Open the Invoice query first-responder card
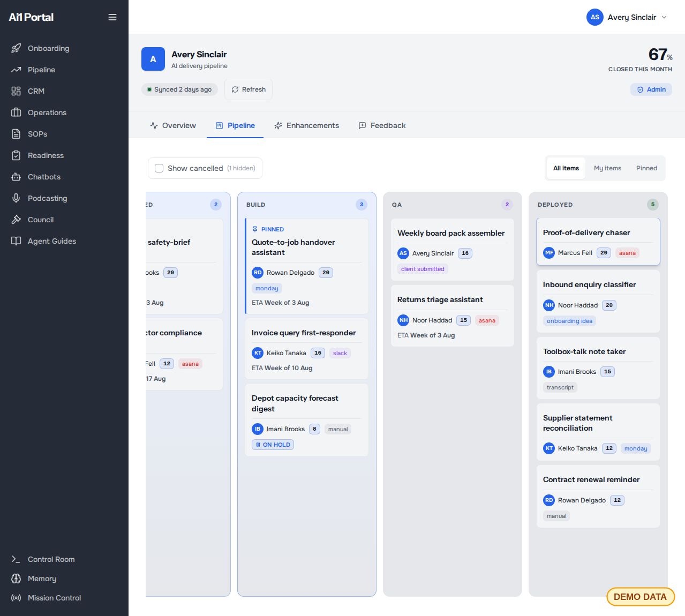Viewport: 685px width, 616px height. pos(307,349)
